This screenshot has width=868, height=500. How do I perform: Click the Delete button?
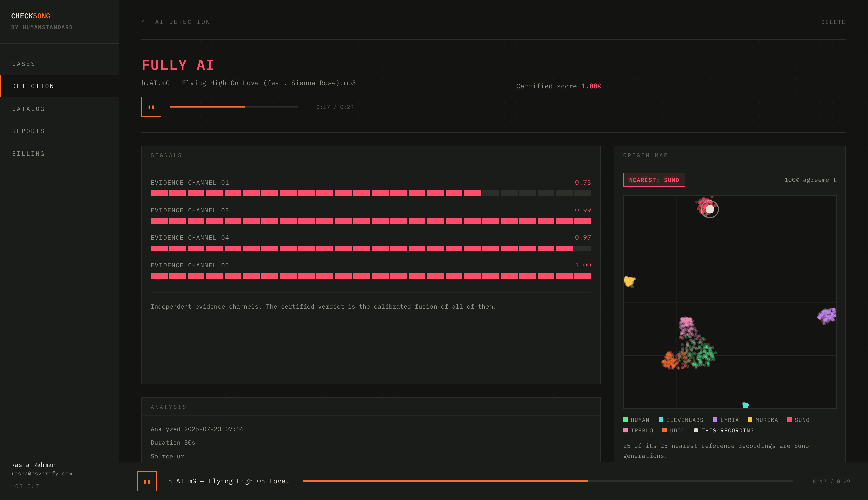pos(833,22)
